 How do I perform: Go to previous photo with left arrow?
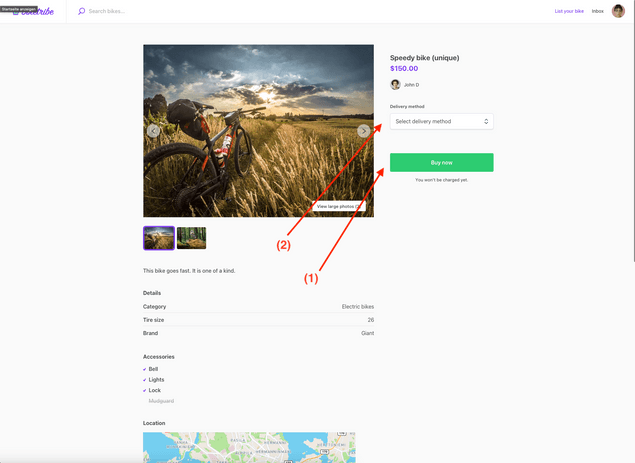point(153,130)
